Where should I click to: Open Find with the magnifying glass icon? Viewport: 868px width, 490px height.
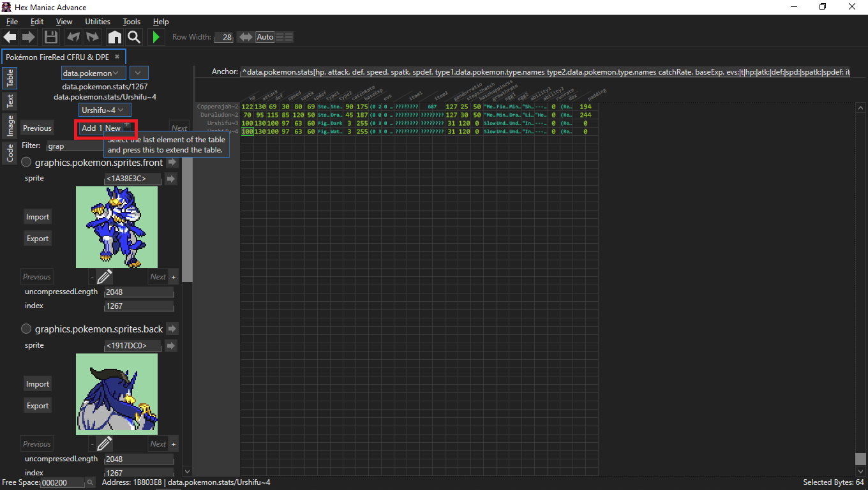[x=133, y=37]
